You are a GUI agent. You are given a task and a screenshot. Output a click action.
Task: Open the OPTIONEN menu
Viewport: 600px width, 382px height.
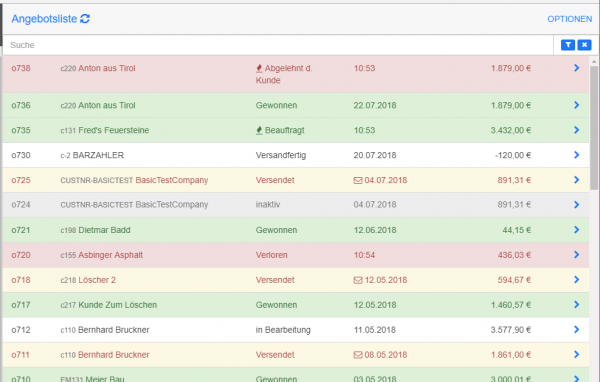point(569,19)
